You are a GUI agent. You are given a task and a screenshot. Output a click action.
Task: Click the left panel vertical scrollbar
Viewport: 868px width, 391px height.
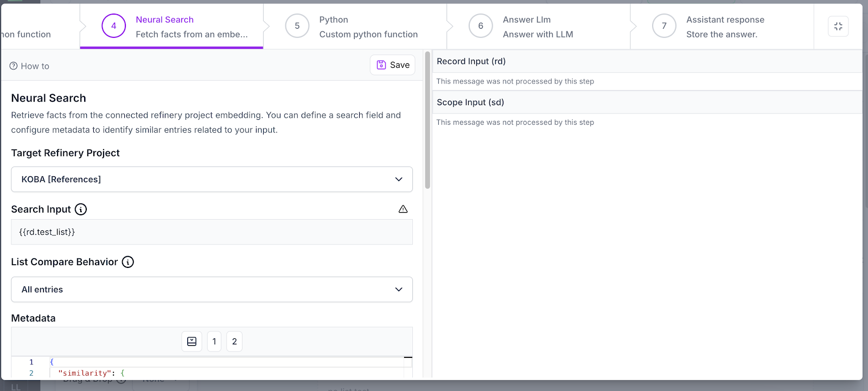click(427, 120)
